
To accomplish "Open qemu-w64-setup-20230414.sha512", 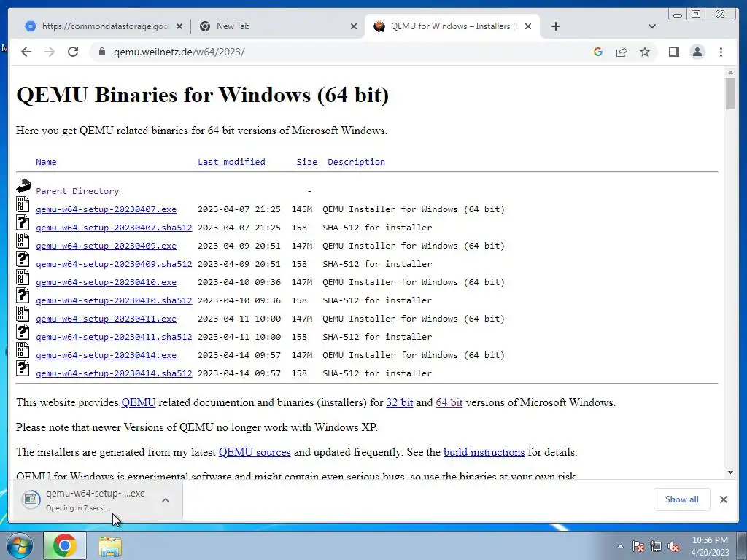I will click(x=114, y=373).
